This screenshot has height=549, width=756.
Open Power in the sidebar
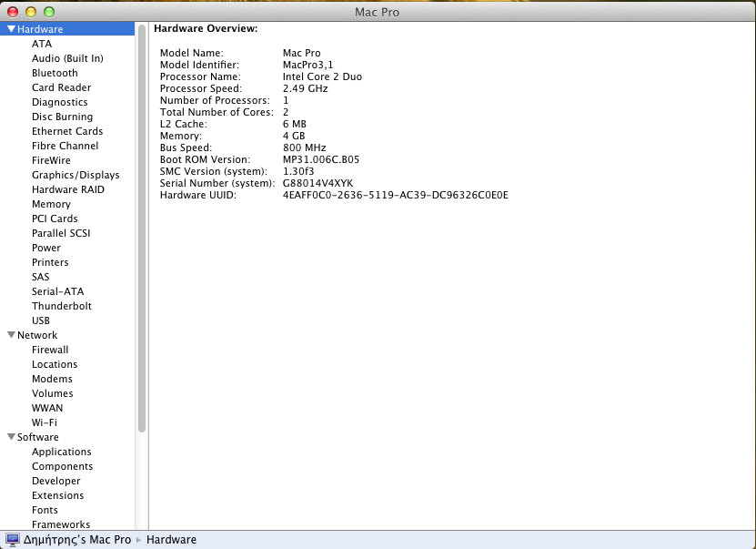click(46, 248)
